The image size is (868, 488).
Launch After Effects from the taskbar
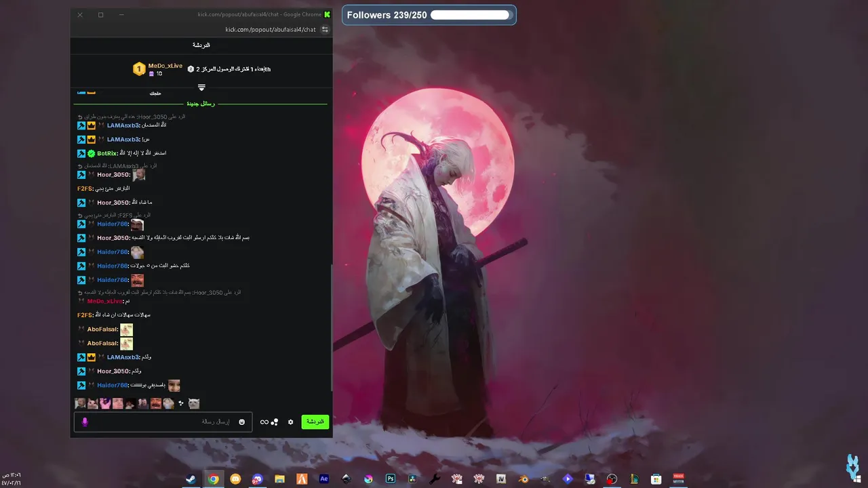[324, 479]
